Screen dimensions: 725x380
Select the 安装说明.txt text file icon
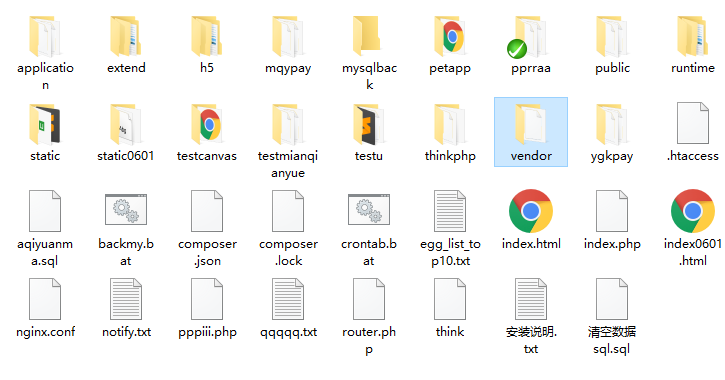(530, 299)
